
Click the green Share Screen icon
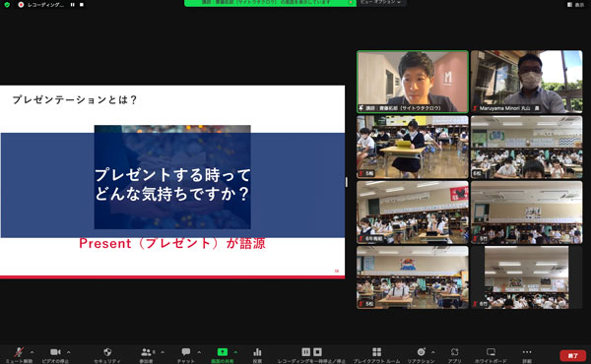223,352
